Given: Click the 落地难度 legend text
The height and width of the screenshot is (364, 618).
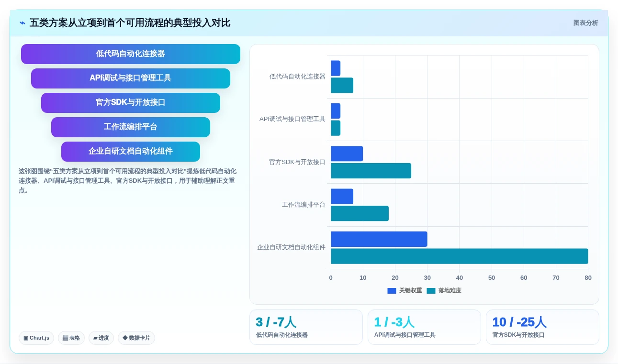Looking at the screenshot, I should (x=450, y=291).
